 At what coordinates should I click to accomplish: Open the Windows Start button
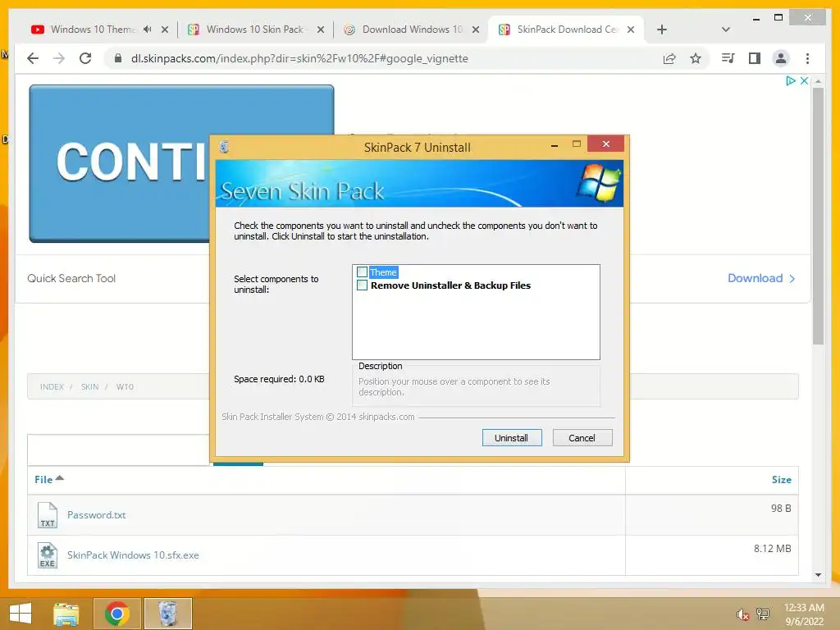[21, 614]
